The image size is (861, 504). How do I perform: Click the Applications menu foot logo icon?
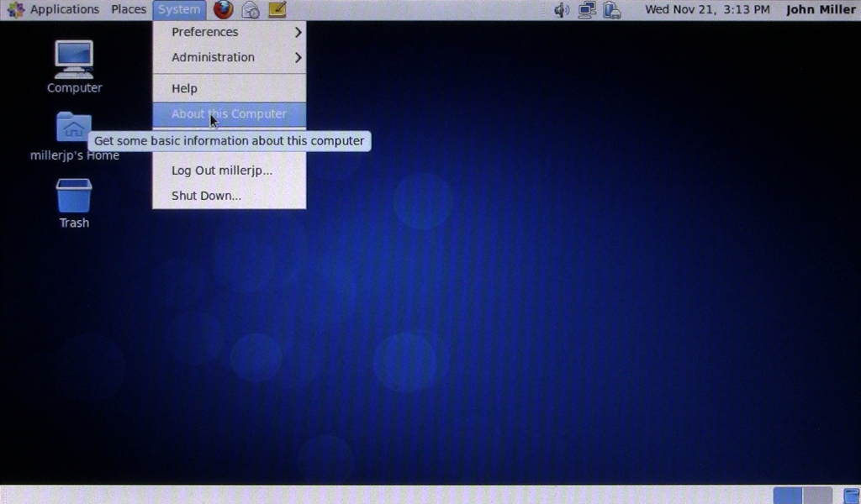coord(15,9)
